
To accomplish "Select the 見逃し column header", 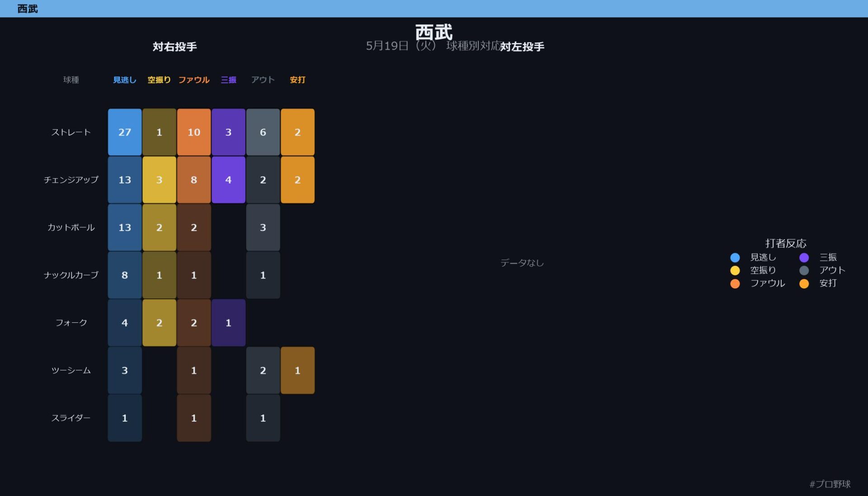I will 125,80.
